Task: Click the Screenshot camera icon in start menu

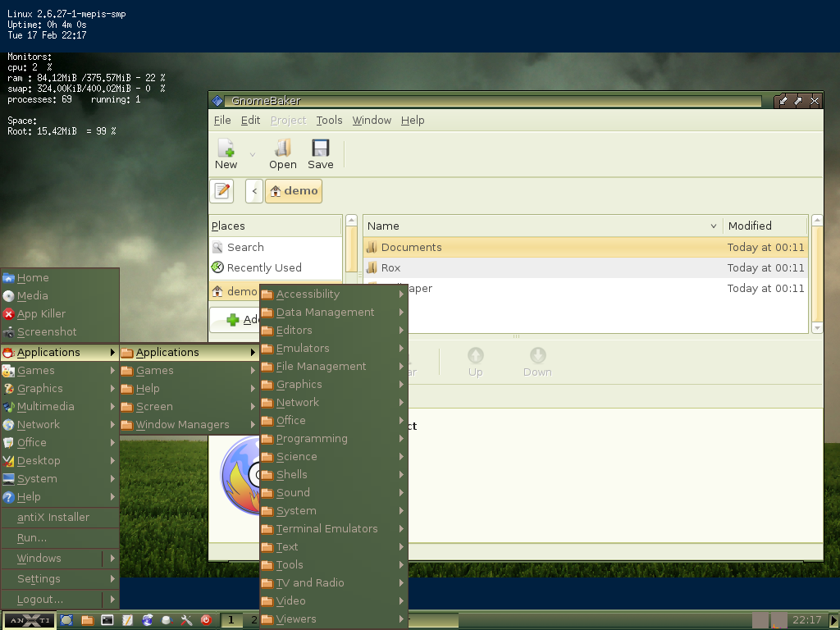Action: 8,332
